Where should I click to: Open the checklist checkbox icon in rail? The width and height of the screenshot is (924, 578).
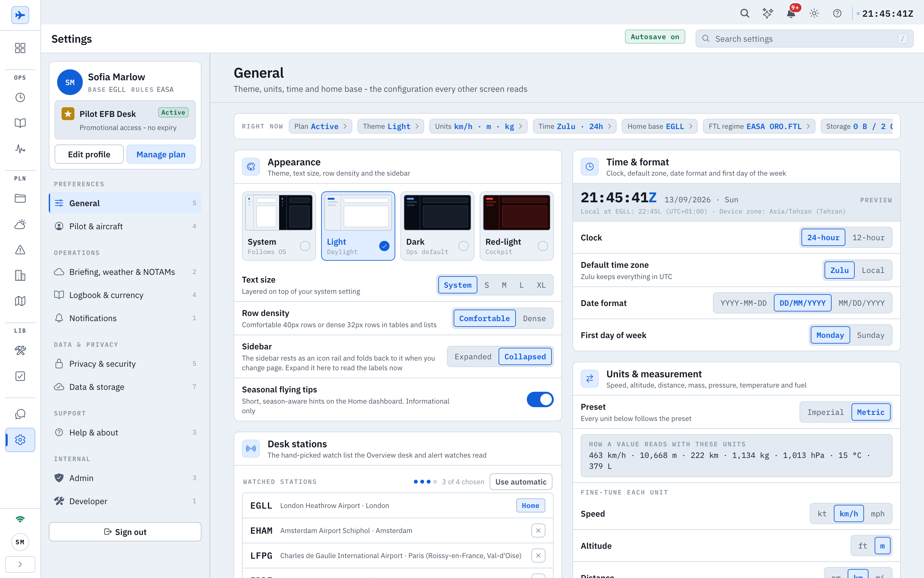pos(20,376)
